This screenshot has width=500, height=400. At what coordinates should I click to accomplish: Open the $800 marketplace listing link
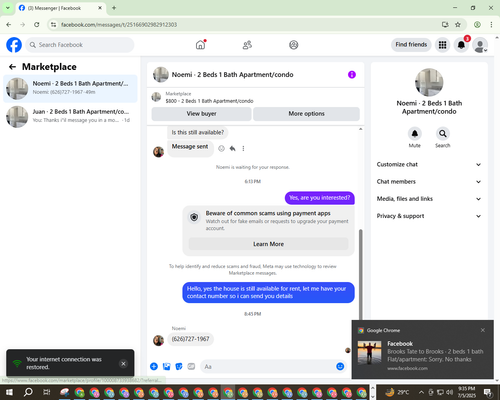209,101
